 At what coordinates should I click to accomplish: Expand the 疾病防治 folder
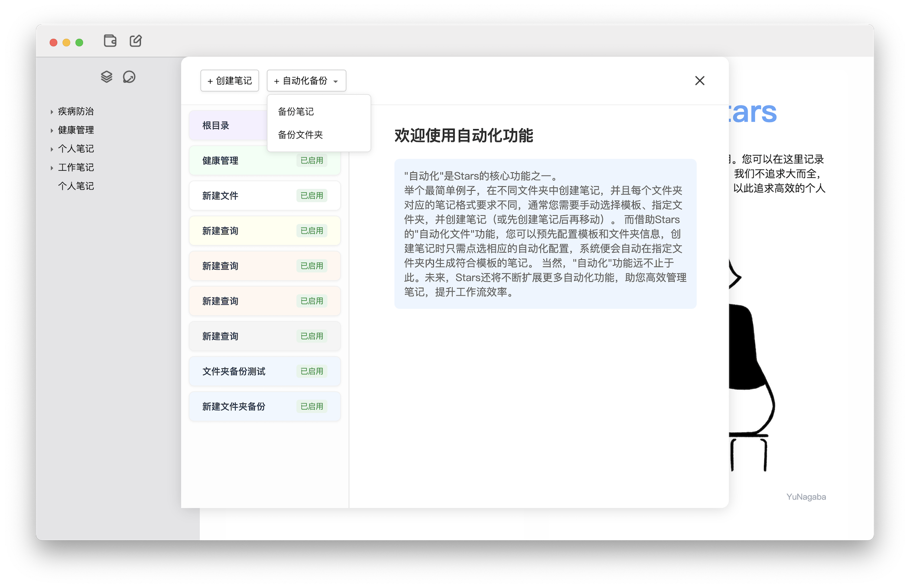(52, 112)
